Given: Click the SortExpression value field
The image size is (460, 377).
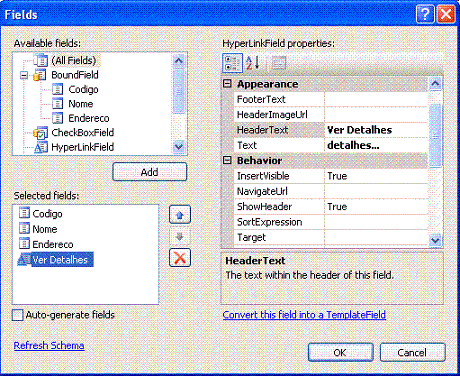Looking at the screenshot, I should 376,222.
